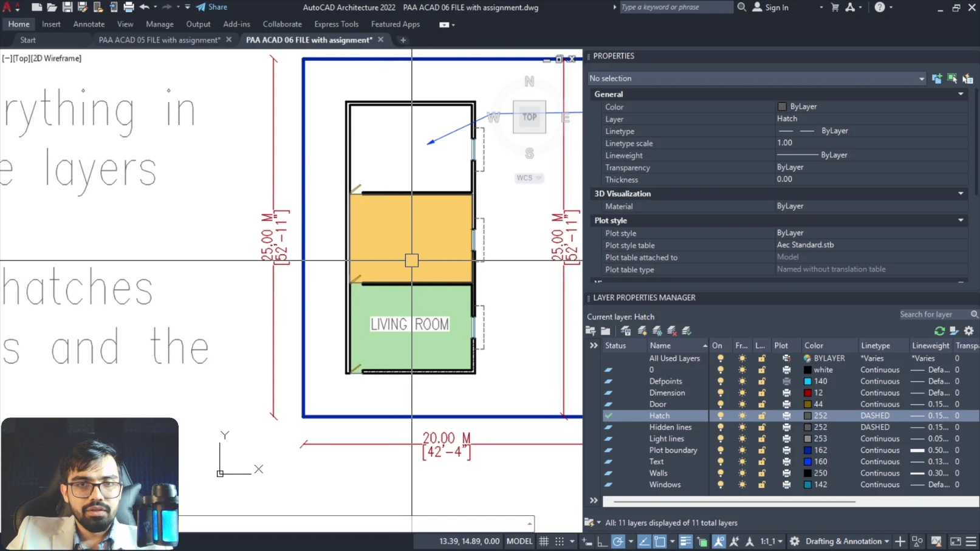
Task: Open layer manager settings gear
Action: click(x=969, y=331)
